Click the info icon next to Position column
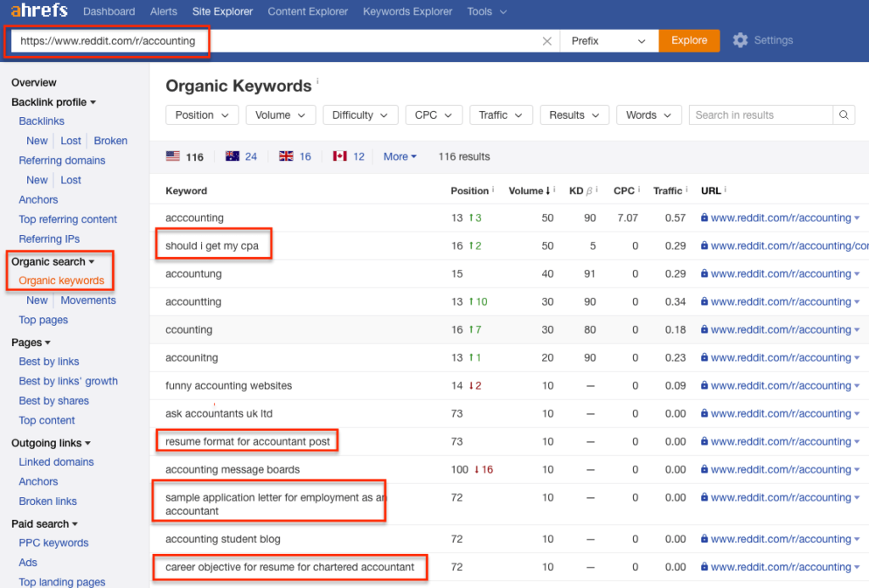The width and height of the screenshot is (869, 588). tap(493, 189)
